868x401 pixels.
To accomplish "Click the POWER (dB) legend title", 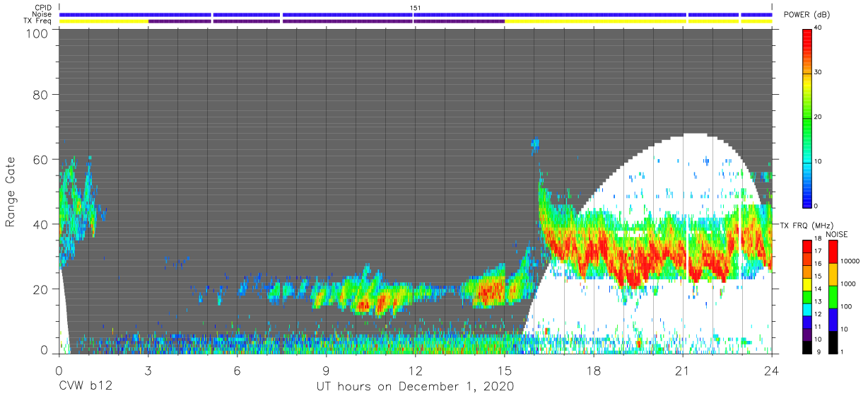I will 807,15.
